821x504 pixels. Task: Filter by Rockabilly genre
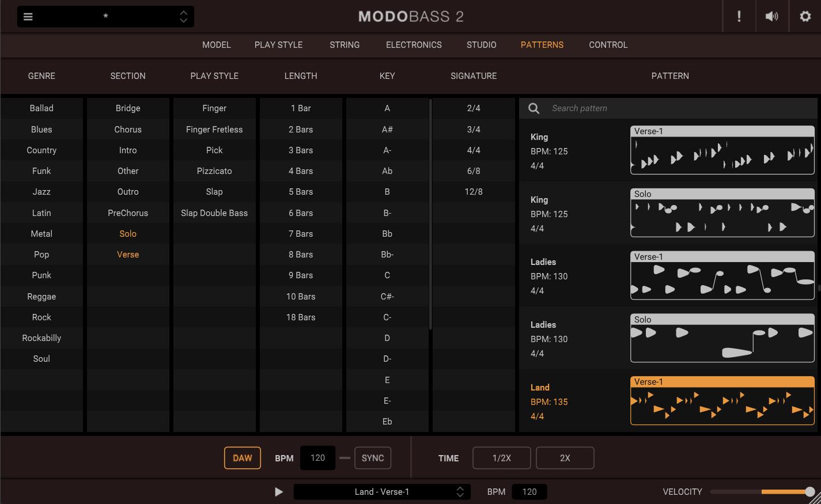click(x=41, y=338)
